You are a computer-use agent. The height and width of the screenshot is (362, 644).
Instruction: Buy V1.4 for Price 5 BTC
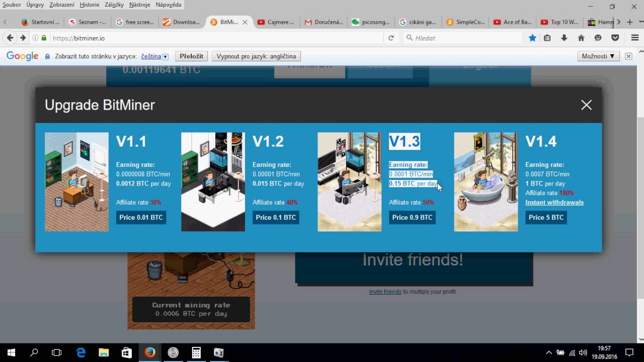pyautogui.click(x=546, y=217)
